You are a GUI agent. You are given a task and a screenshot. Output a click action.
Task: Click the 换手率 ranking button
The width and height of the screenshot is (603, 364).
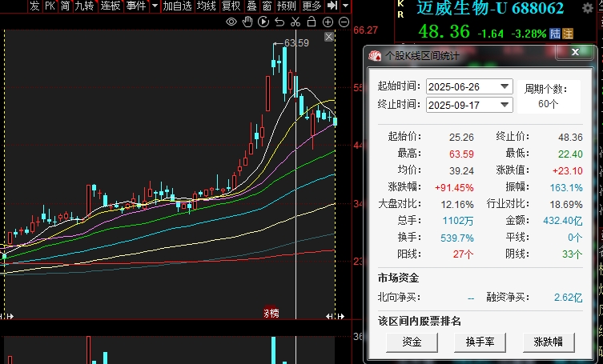479,342
